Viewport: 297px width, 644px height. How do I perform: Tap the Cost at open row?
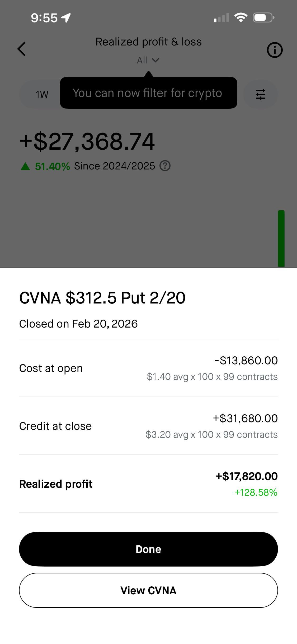(x=148, y=368)
